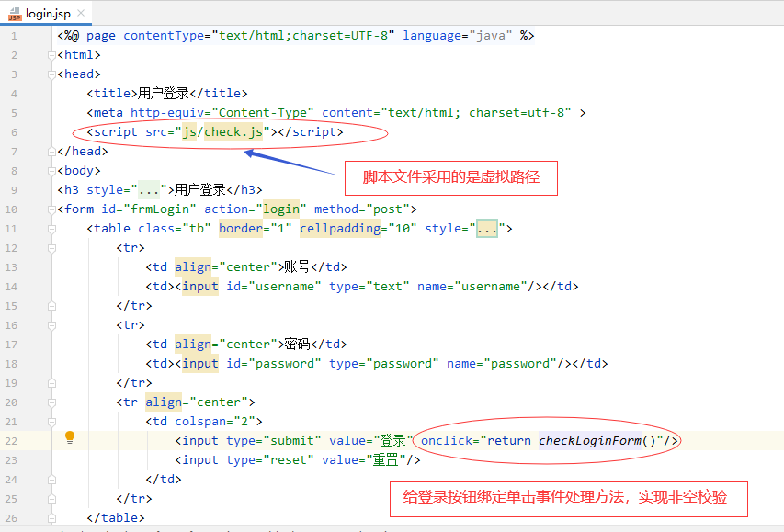Click the yellow intention light bulb icon
784x532 pixels.
(70, 438)
